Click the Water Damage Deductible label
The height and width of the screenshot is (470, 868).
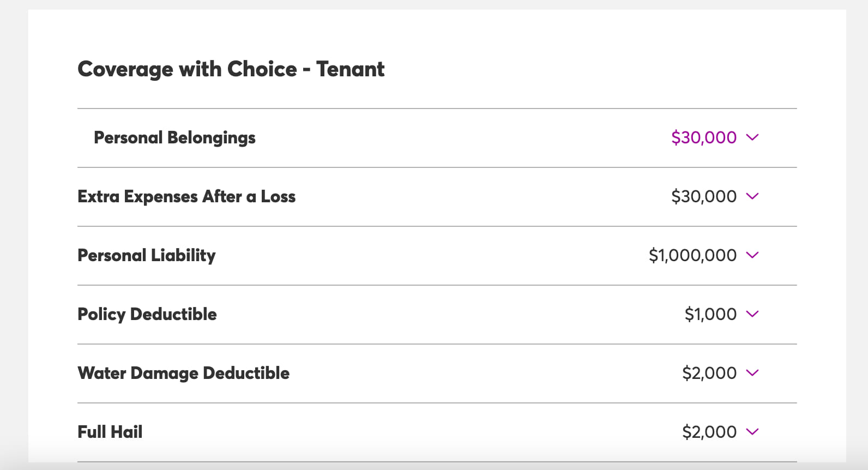pos(184,373)
